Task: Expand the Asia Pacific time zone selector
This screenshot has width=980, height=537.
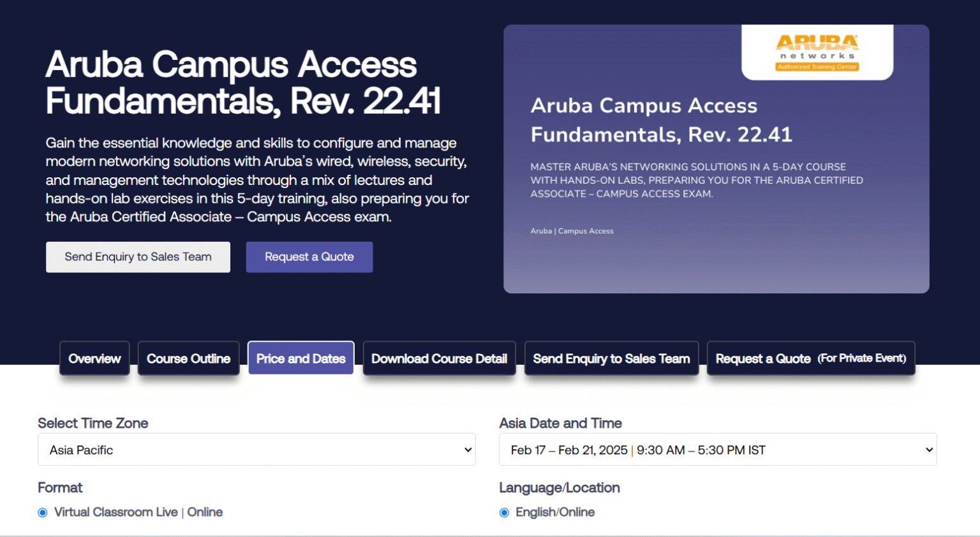Action: tap(256, 450)
